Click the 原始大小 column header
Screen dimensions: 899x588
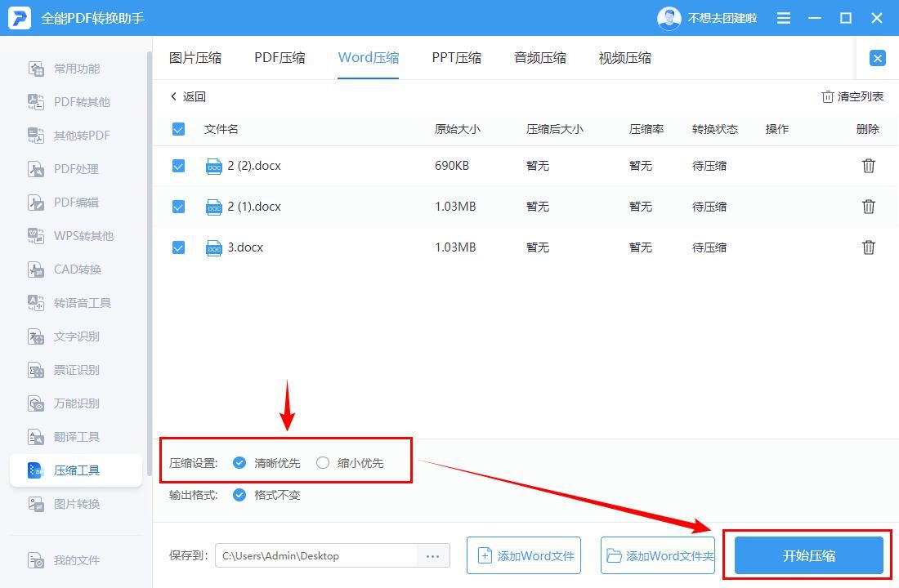click(457, 129)
